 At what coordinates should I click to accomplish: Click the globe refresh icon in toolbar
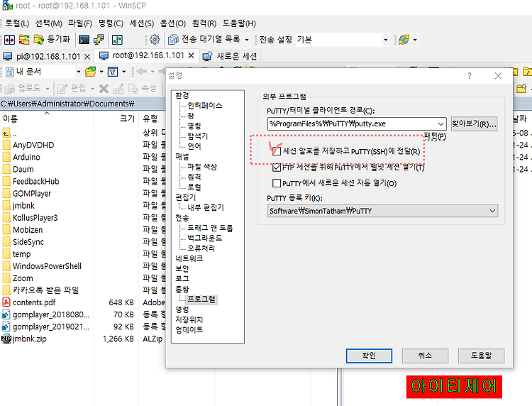(404, 40)
